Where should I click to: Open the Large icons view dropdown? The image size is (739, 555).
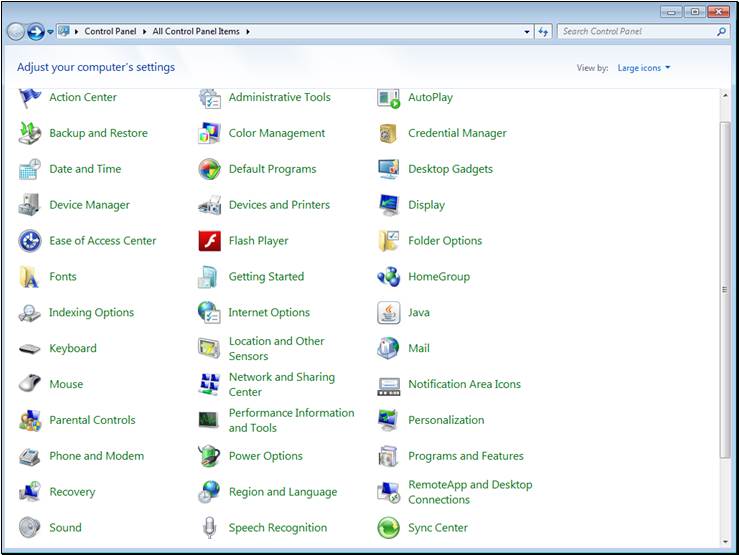tap(644, 68)
